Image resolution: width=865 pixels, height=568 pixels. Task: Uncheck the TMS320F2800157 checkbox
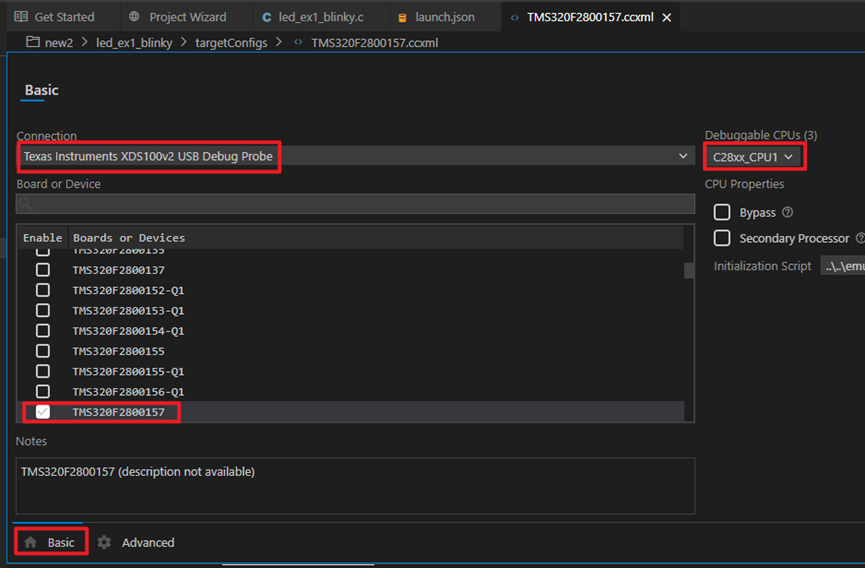(x=42, y=412)
